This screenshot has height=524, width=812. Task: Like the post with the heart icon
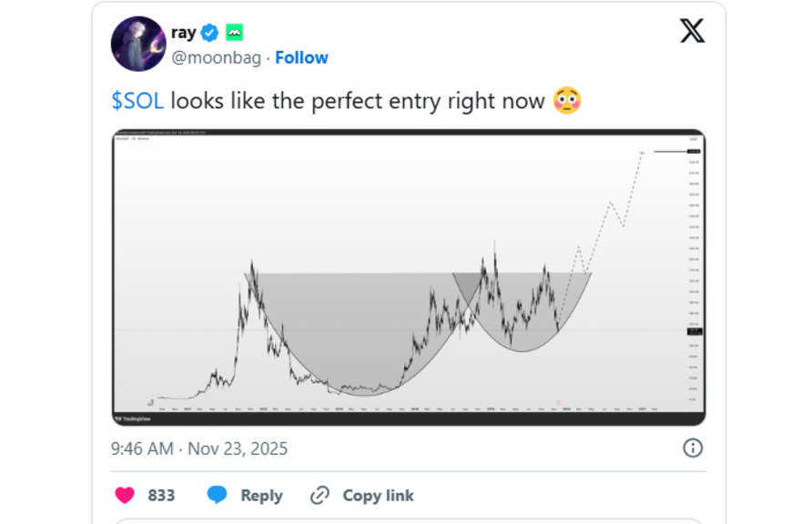[125, 495]
